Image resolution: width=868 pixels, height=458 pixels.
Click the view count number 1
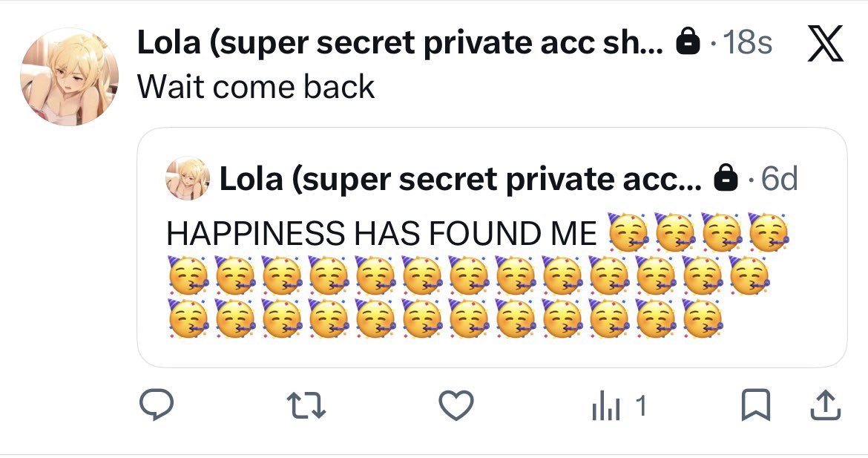[x=640, y=405]
